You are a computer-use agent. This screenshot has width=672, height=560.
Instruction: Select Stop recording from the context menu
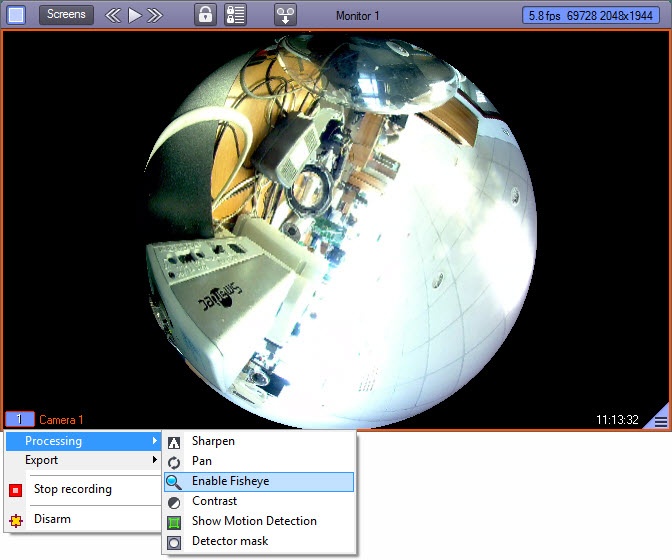coord(72,490)
